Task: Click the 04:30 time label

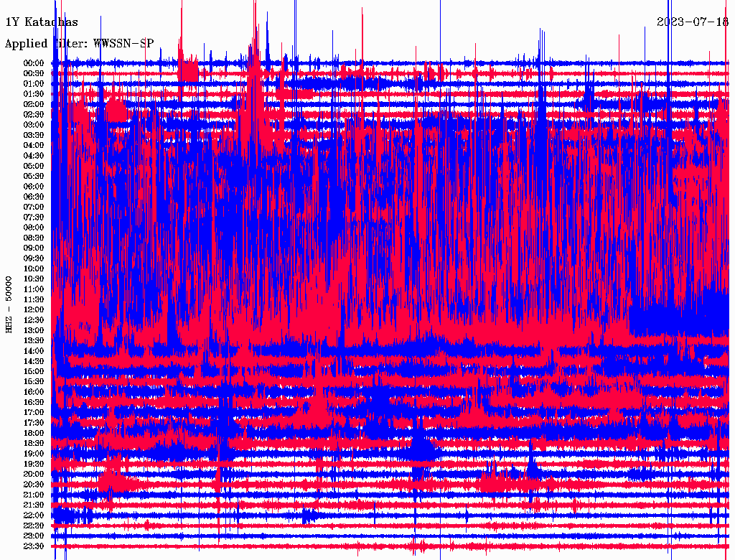Action: coord(34,156)
